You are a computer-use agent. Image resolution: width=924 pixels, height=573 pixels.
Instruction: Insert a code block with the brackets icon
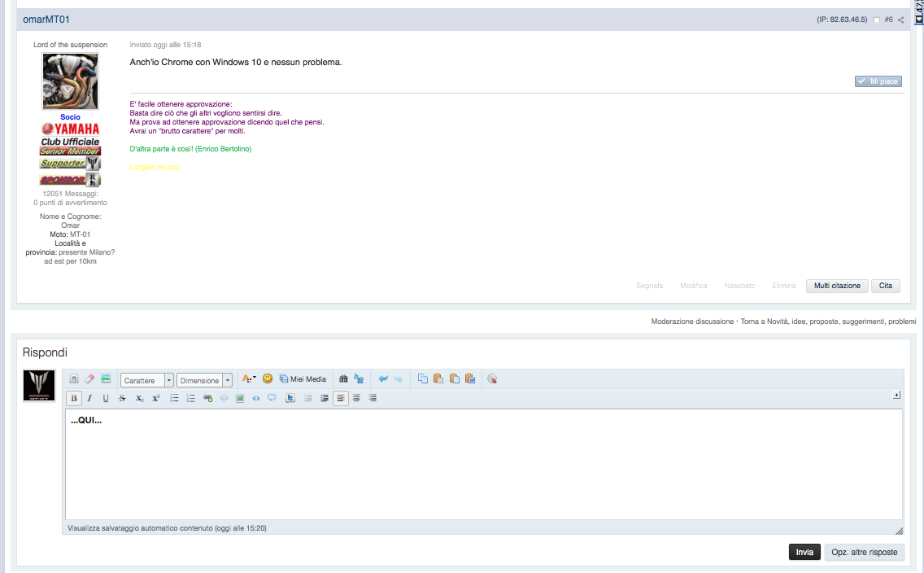click(256, 398)
